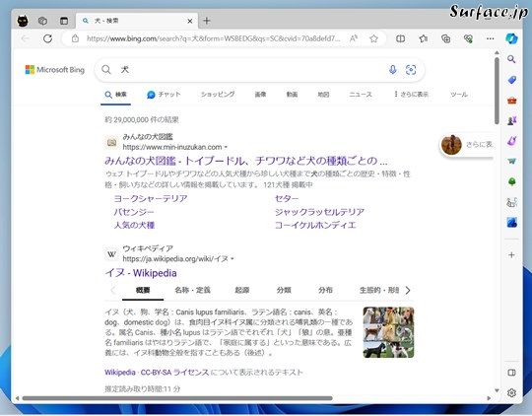The height and width of the screenshot is (416, 532).
Task: Open the Favorites list icon
Action: click(x=423, y=38)
